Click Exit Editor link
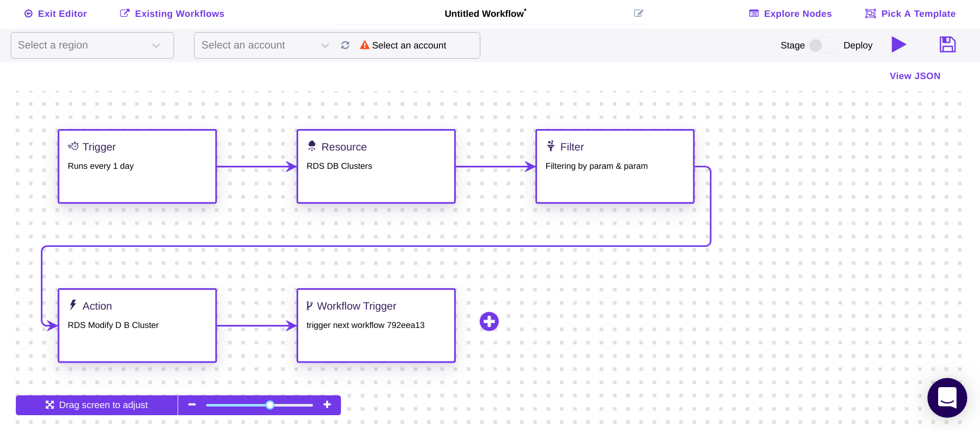Screen dimensions: 980x431 pyautogui.click(x=56, y=14)
